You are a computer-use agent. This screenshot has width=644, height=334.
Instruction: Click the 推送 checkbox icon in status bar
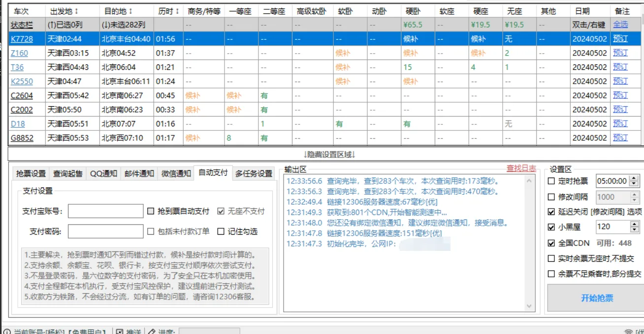(x=119, y=332)
